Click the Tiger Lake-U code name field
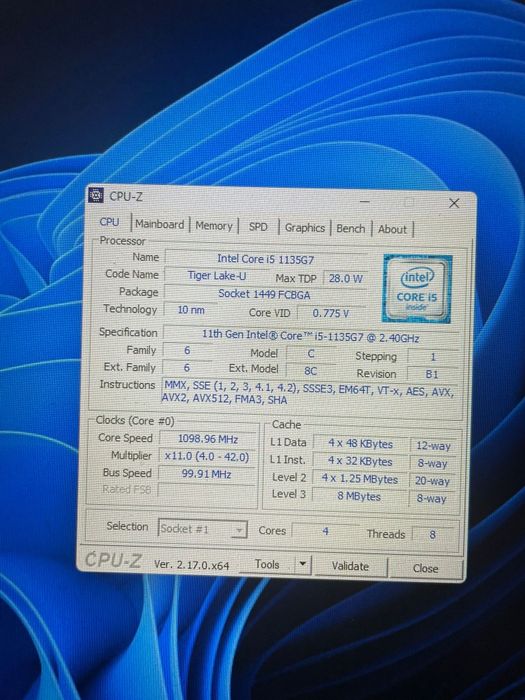525x700 pixels. [x=217, y=276]
